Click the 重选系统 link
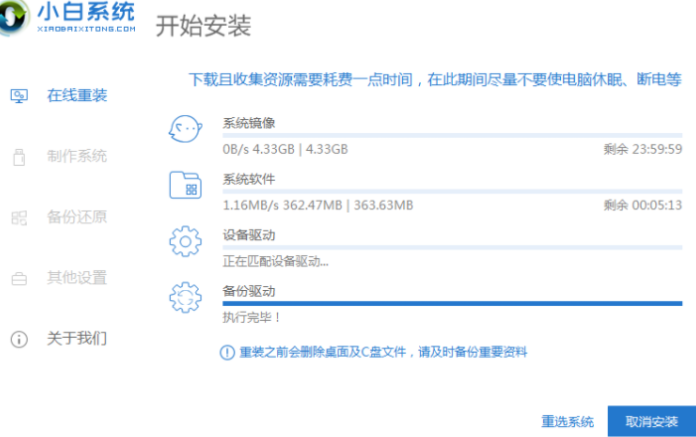Screen dimensions: 696x437 (568, 421)
